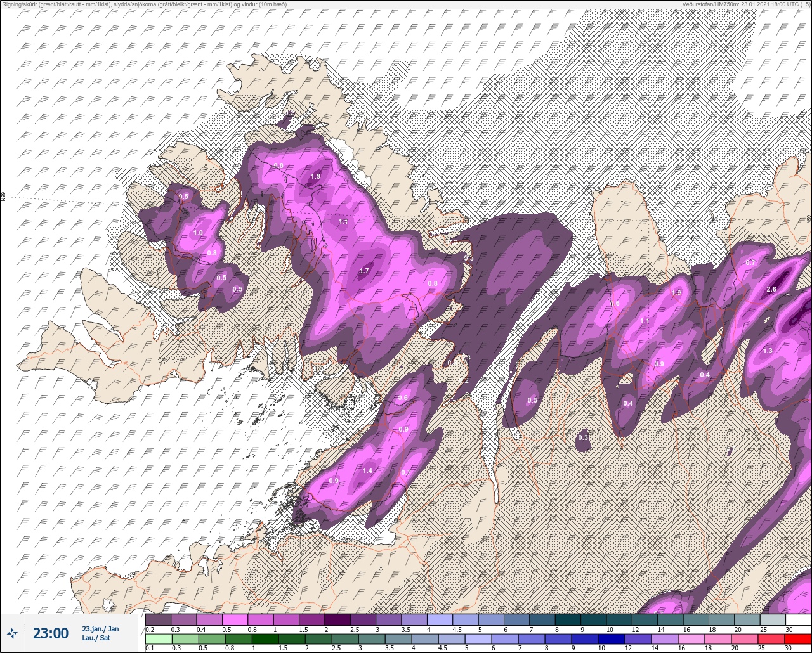Select upper legend swatch between 0.2 and 0.3
This screenshot has width=812, height=653.
pyautogui.click(x=158, y=619)
